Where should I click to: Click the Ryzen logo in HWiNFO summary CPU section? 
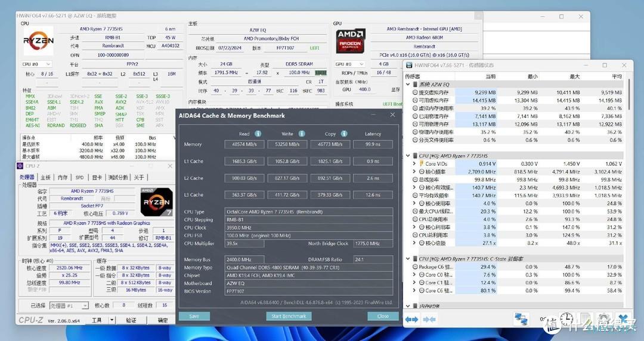[x=38, y=41]
